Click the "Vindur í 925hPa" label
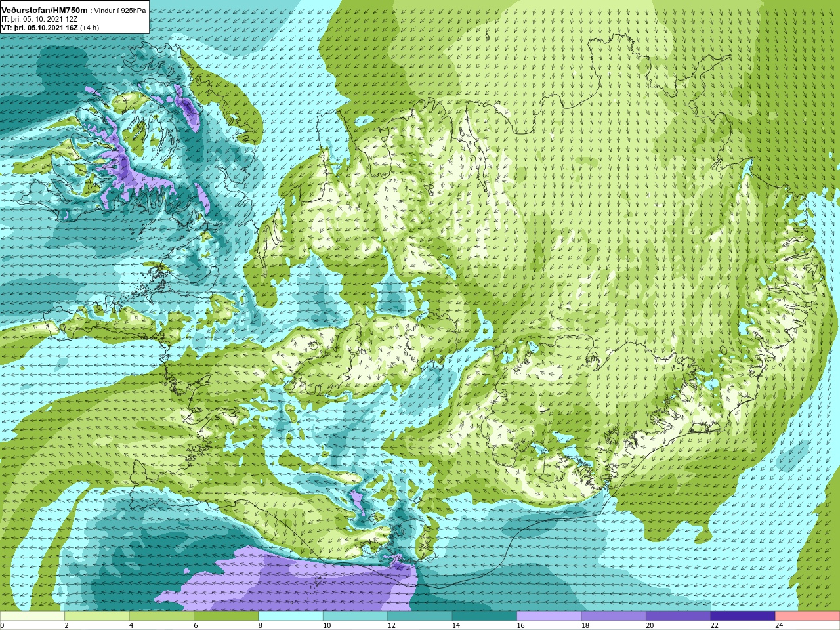The image size is (840, 630). click(120, 10)
